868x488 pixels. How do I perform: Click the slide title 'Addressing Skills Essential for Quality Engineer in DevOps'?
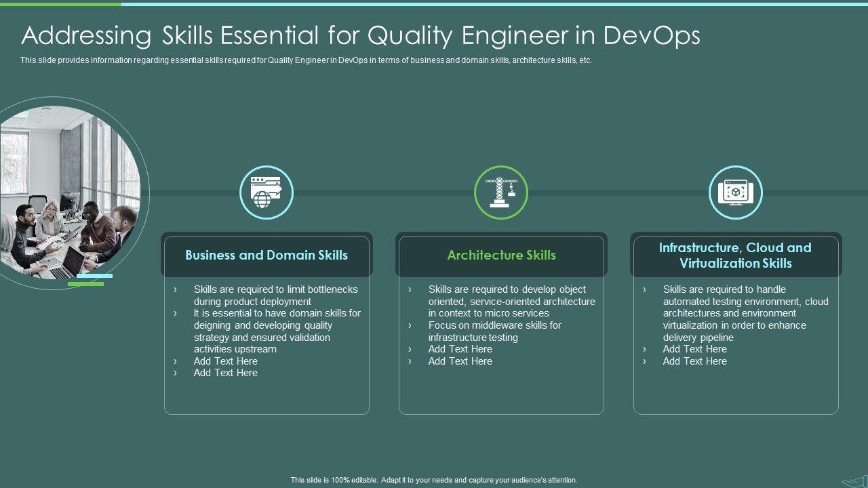[x=360, y=35]
